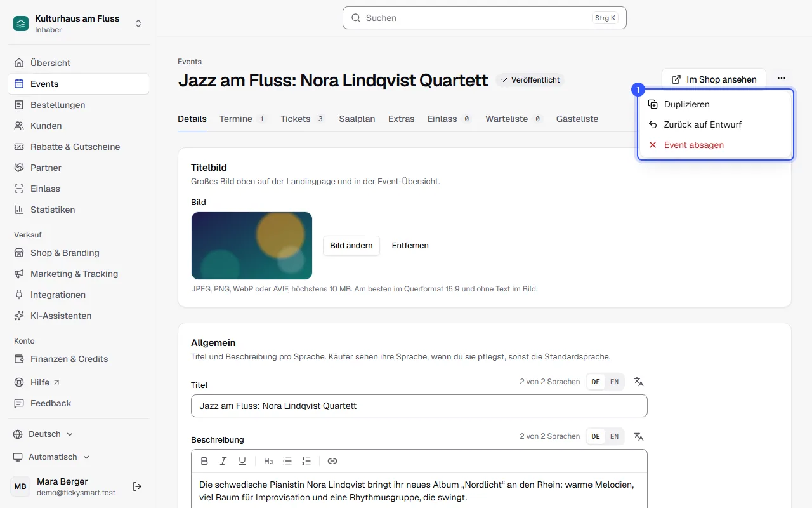
Task: Open Integrationen in the sidebar
Action: coord(79,295)
